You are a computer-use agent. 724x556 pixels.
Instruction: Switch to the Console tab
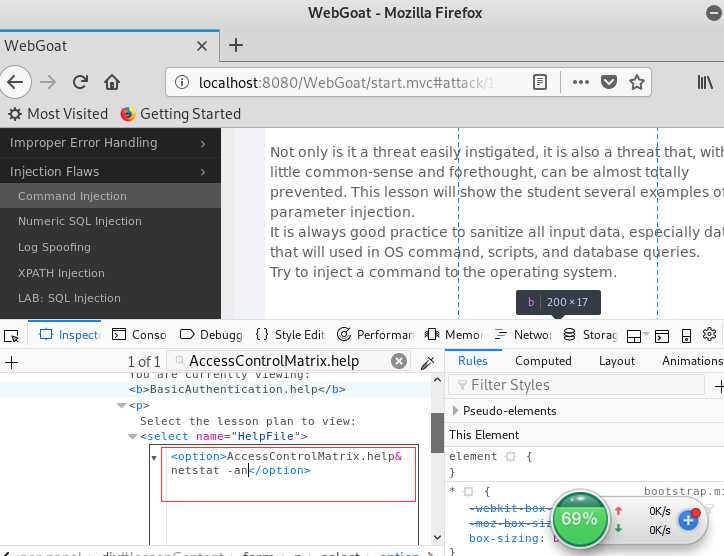click(x=139, y=335)
